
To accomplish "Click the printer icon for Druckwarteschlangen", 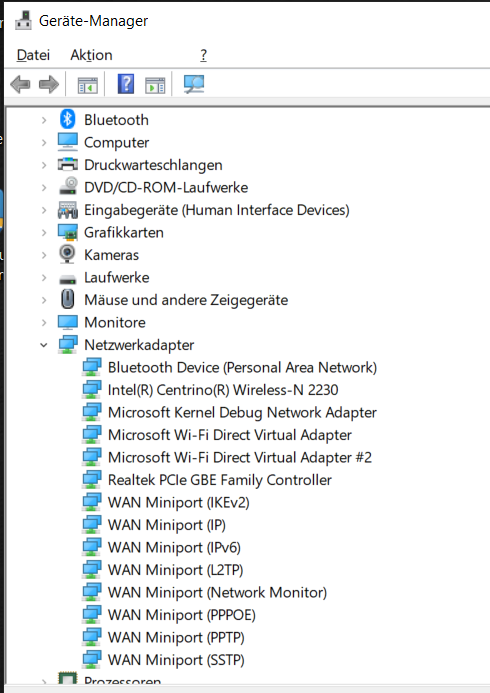I will pos(68,164).
